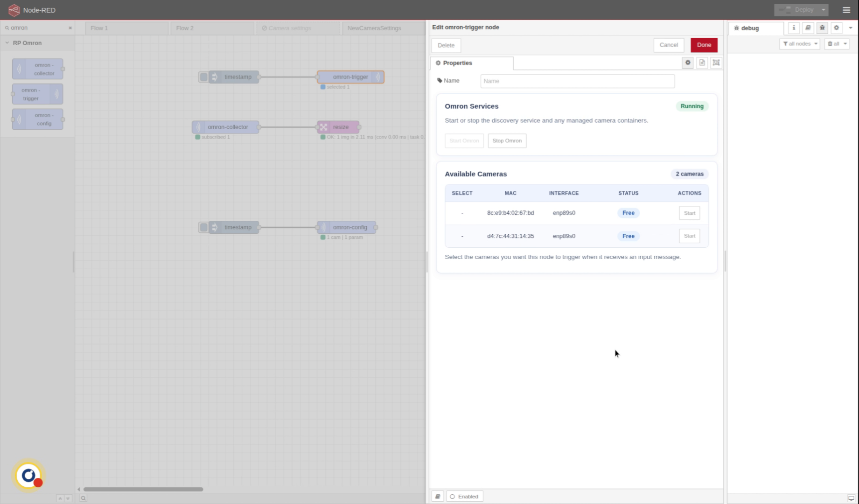Toggle the lower timestamp inject button
Viewport: 859px width, 504px height.
click(x=203, y=227)
